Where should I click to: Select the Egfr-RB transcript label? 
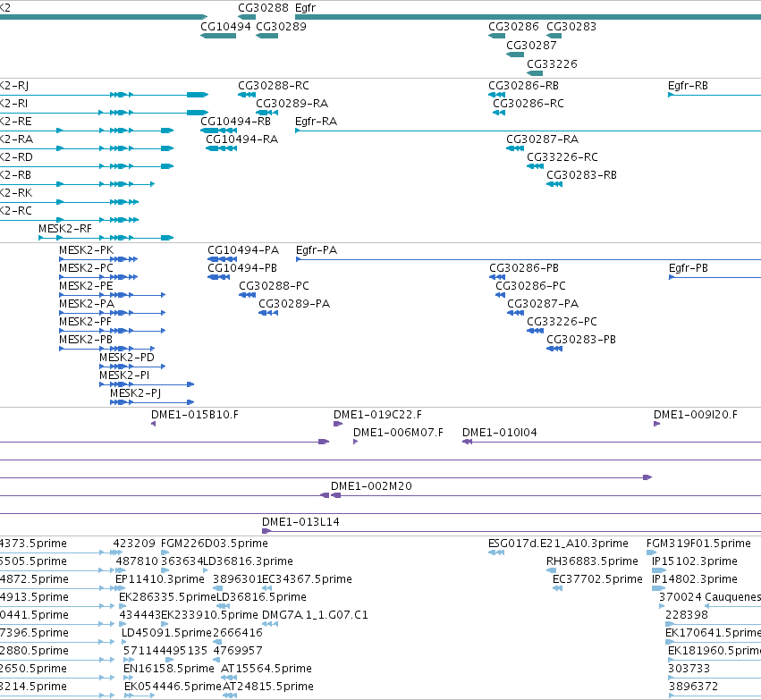tap(688, 86)
